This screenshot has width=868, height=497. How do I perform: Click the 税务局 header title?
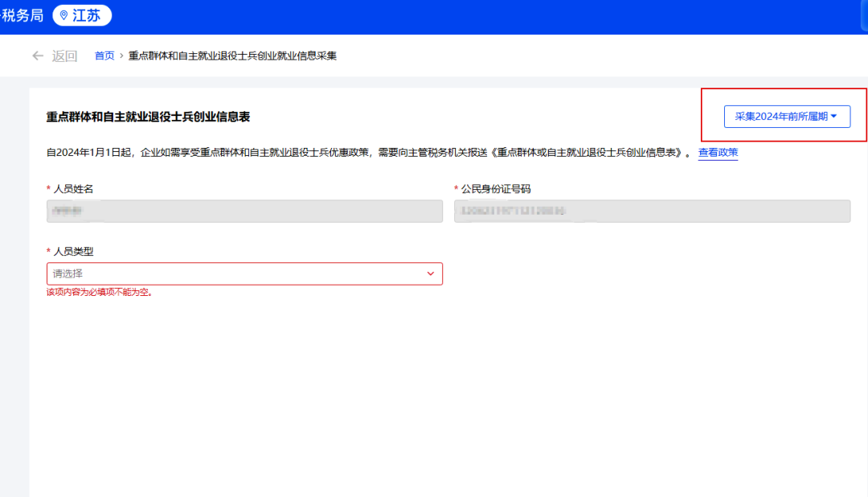click(x=23, y=15)
